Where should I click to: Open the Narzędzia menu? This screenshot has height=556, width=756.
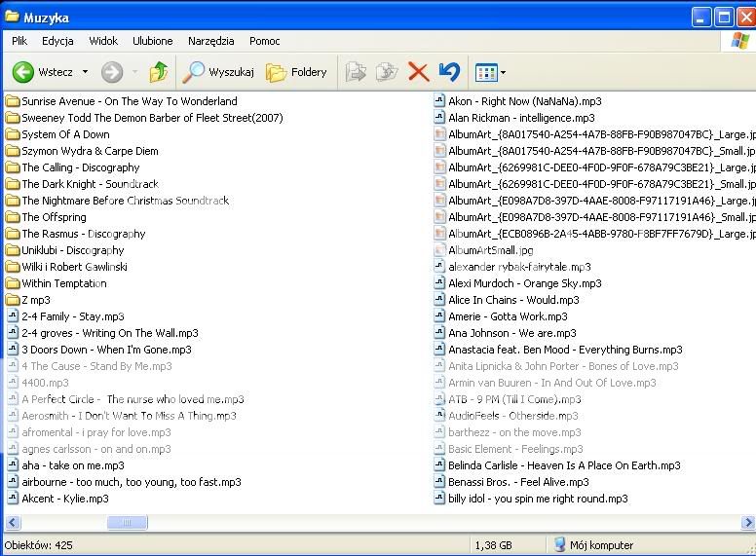pos(211,41)
